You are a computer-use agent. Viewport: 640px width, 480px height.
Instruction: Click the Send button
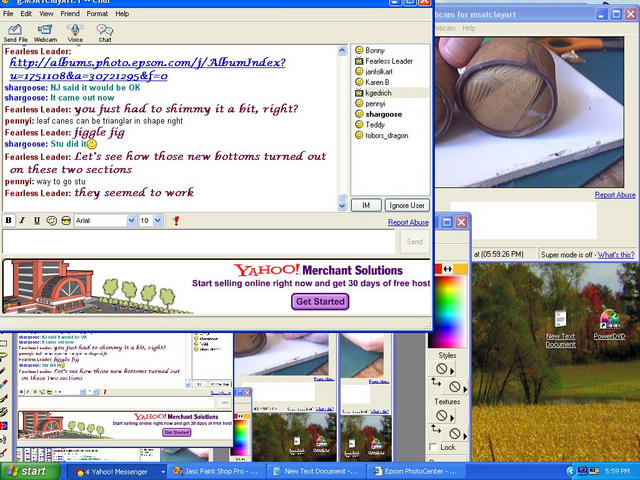[414, 242]
